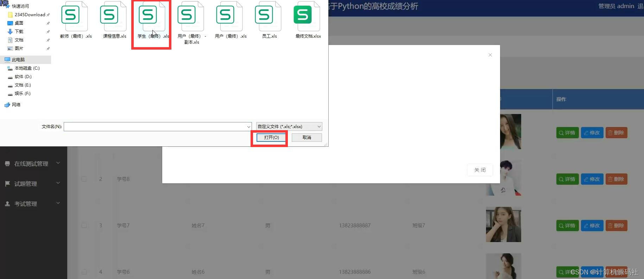644x279 pixels.
Task: Click 修改 button for 学号7 row
Action: click(592, 226)
